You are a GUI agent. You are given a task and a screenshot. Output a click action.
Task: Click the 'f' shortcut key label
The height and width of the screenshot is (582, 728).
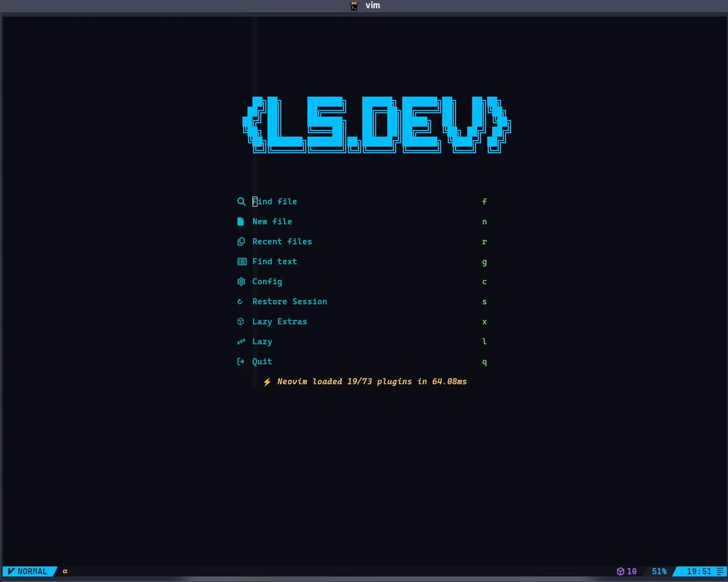[x=484, y=202]
